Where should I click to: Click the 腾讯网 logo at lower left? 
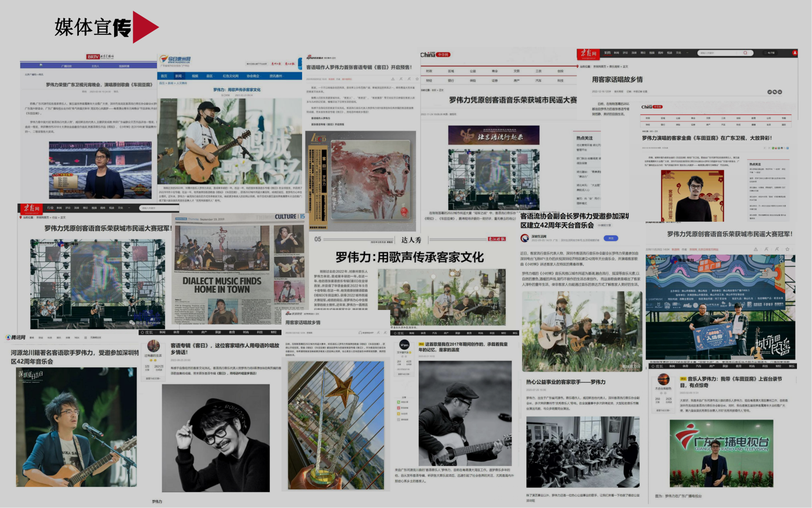coord(16,337)
